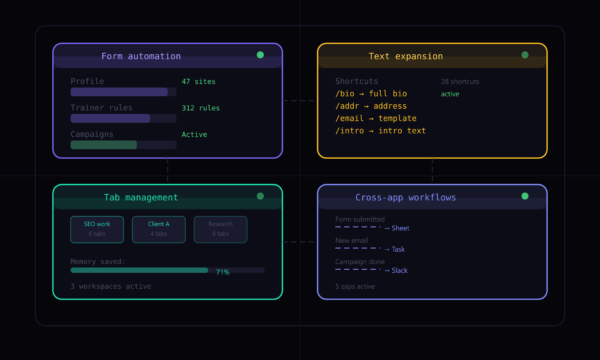Click the Form automation status dot

(x=260, y=55)
